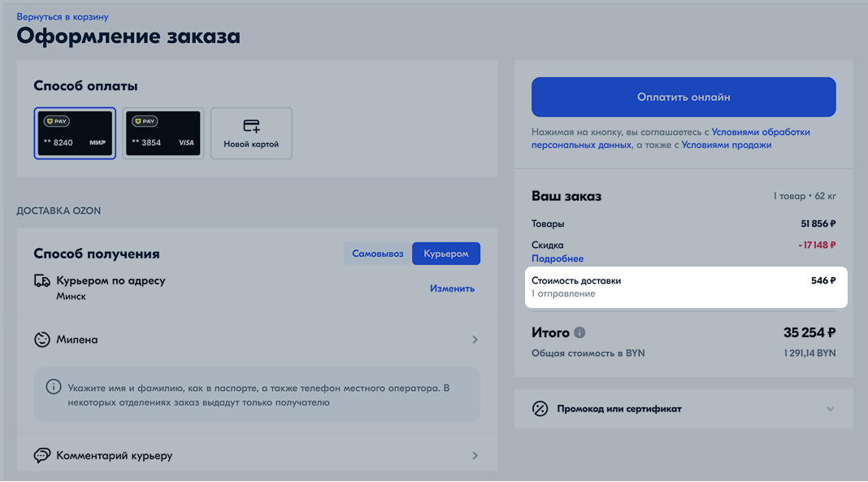
Task: Click the Способ оплаты heading
Action: [x=86, y=86]
